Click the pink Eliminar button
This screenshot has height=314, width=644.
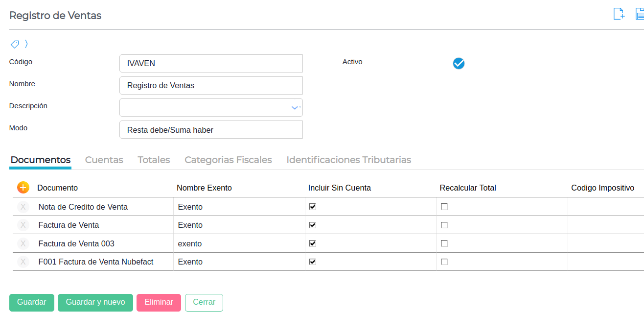pos(159,302)
